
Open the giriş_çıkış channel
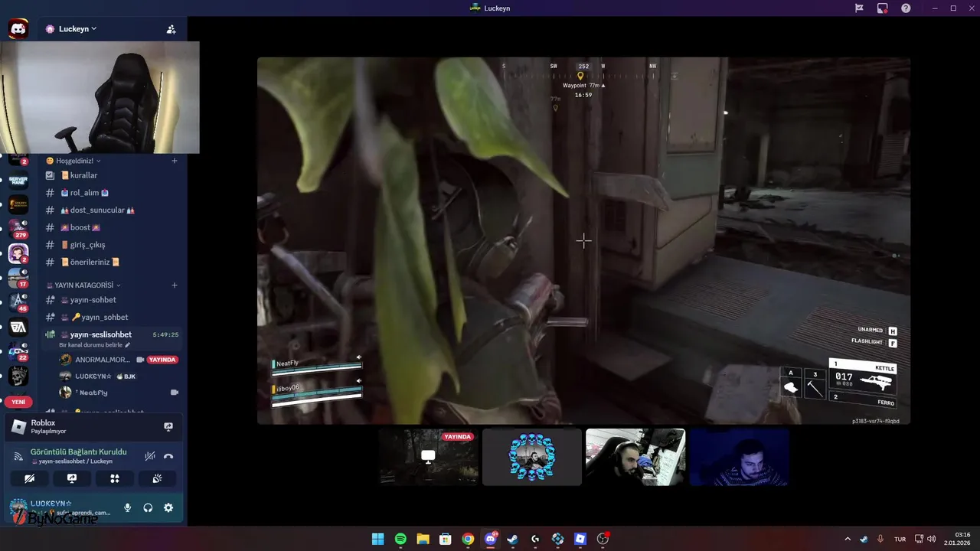[x=112, y=245]
